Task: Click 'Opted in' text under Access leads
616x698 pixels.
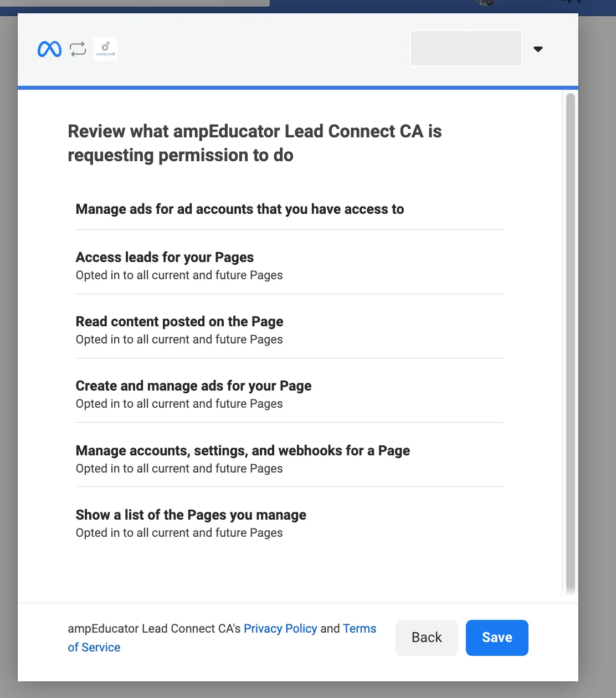Action: tap(179, 275)
